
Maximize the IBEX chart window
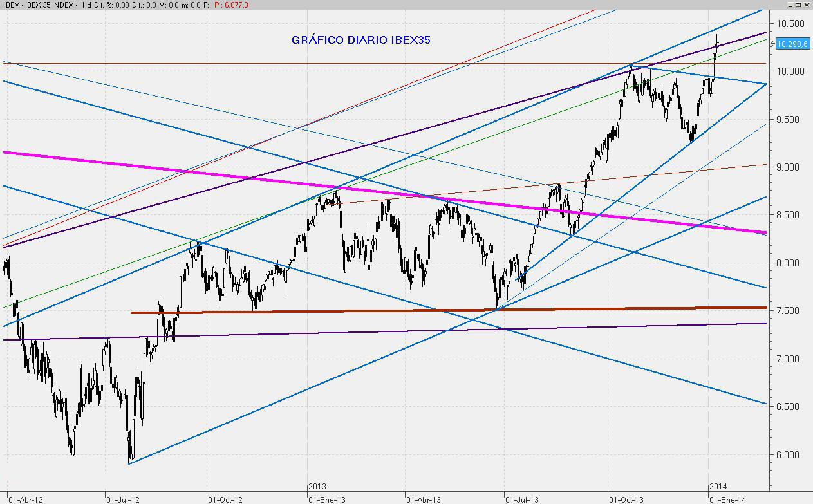point(798,5)
